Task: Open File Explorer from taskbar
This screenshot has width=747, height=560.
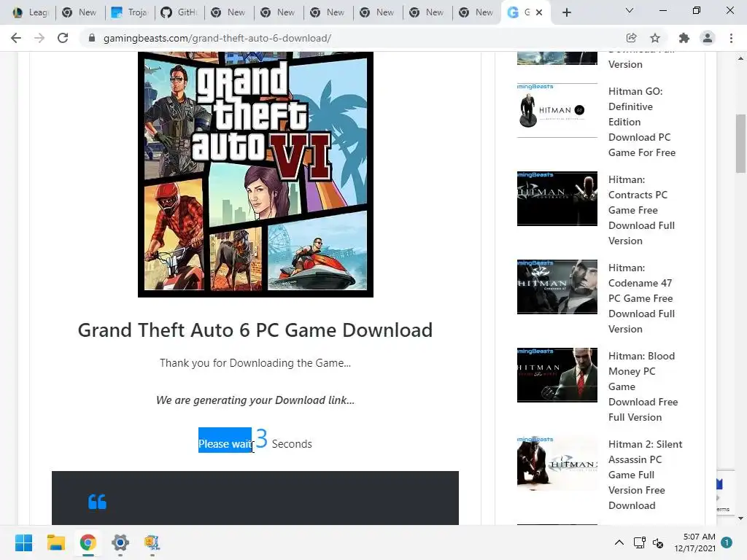Action: pos(55,542)
